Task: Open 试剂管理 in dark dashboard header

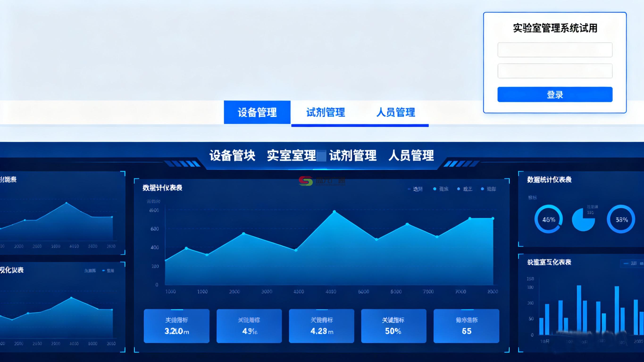Action: (x=352, y=155)
